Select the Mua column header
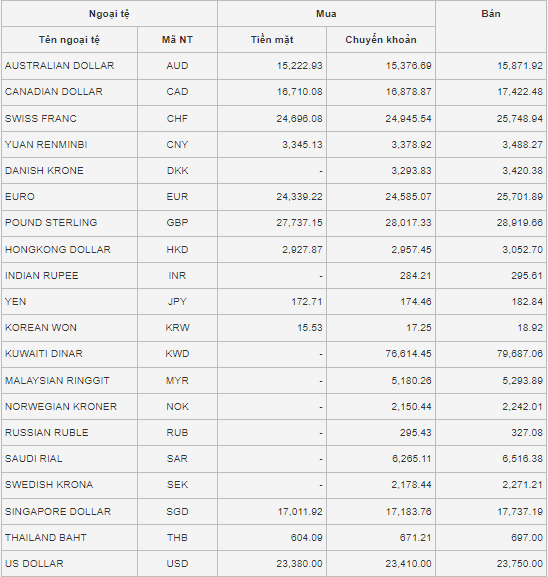 coord(326,14)
